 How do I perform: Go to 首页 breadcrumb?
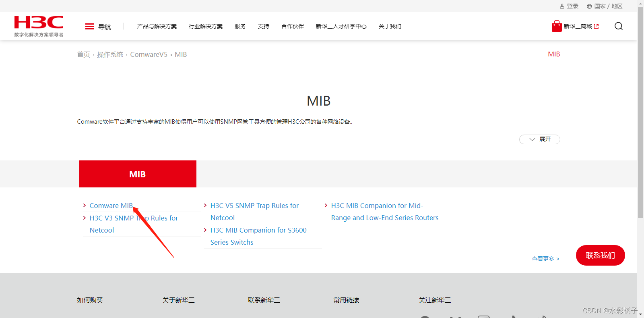[83, 54]
